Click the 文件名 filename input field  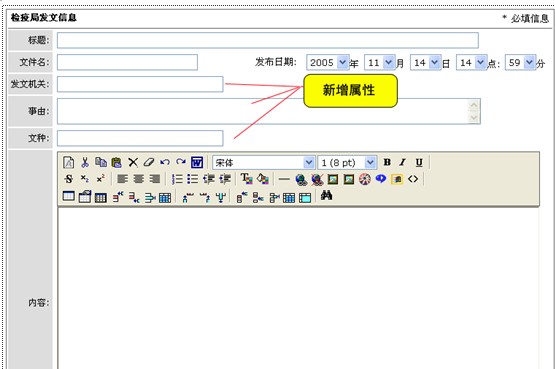point(127,62)
